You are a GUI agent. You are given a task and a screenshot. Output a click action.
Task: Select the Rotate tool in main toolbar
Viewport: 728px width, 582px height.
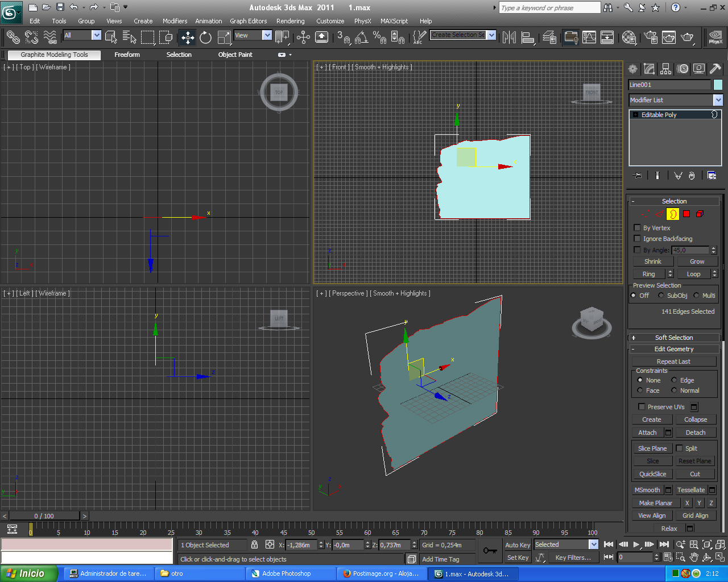tap(205, 38)
